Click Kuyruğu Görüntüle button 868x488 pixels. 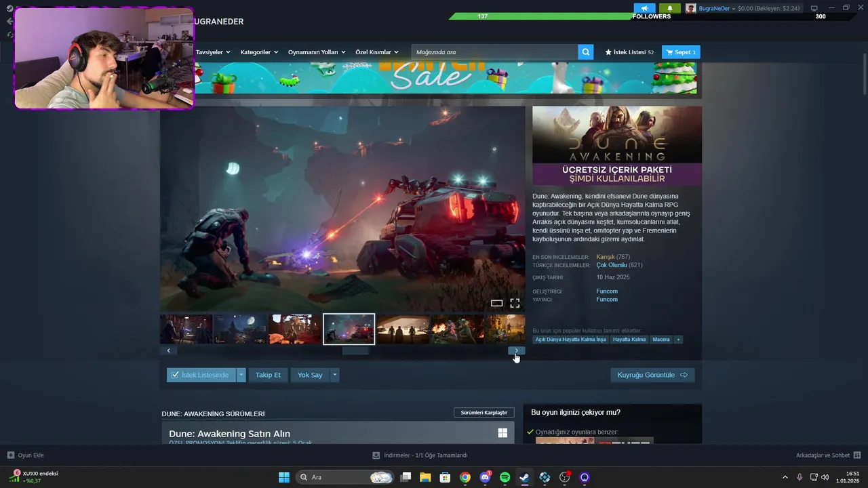coord(652,375)
